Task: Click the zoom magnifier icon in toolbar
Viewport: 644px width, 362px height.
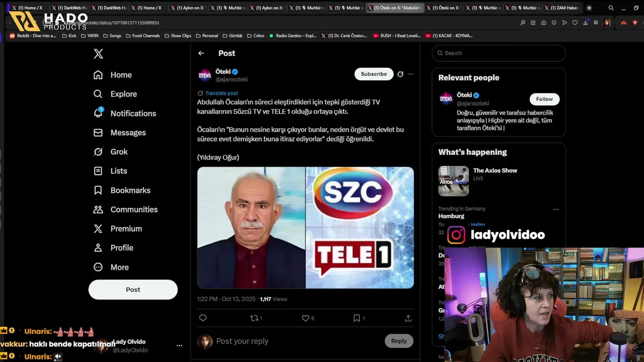Action: pyautogui.click(x=523, y=23)
